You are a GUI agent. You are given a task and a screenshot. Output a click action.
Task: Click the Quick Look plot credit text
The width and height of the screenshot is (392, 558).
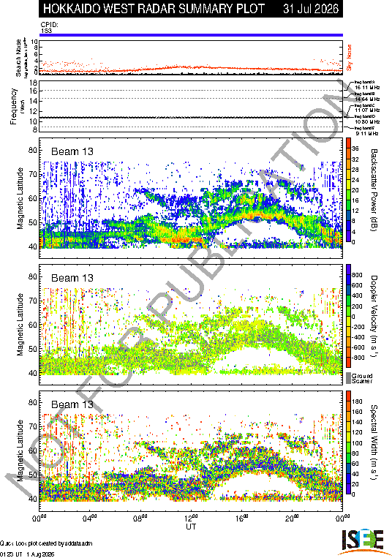pos(46,543)
